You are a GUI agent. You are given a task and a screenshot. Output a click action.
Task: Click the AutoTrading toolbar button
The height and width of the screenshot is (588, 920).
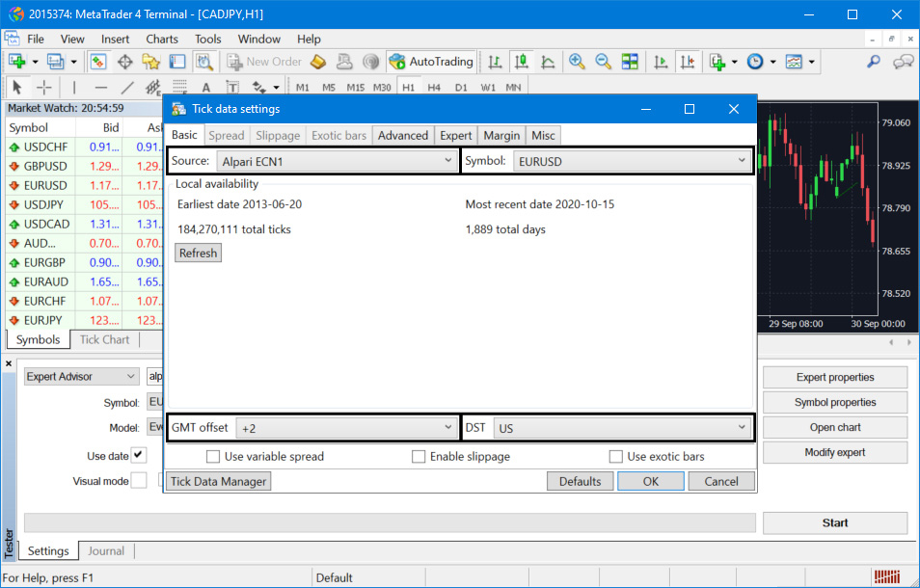click(431, 62)
